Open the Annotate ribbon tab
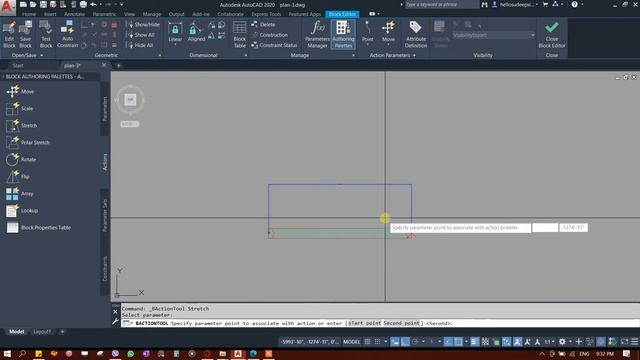Viewport: 640px width, 360px height. pyautogui.click(x=74, y=14)
